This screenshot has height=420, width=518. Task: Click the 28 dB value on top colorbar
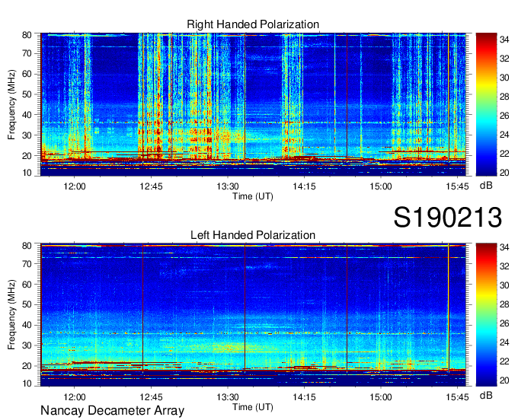[x=504, y=97]
